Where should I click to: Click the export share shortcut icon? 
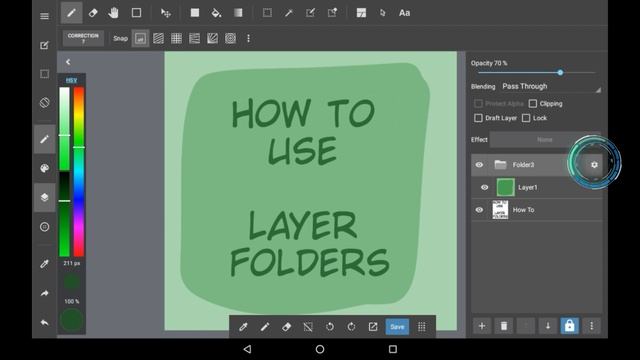click(373, 327)
